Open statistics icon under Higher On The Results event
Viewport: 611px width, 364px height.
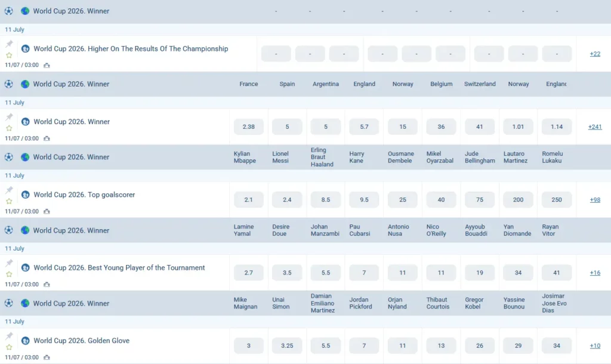(x=47, y=66)
